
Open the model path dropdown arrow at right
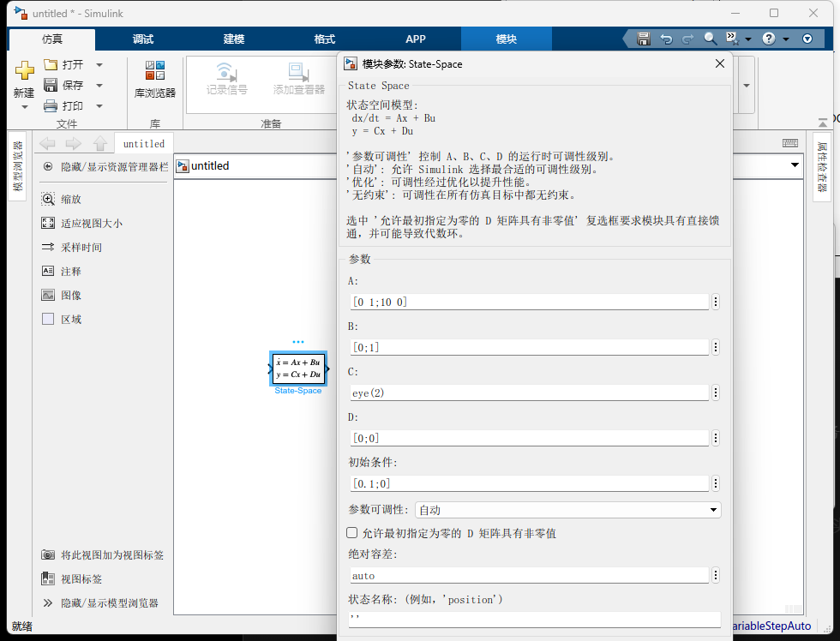(x=795, y=165)
